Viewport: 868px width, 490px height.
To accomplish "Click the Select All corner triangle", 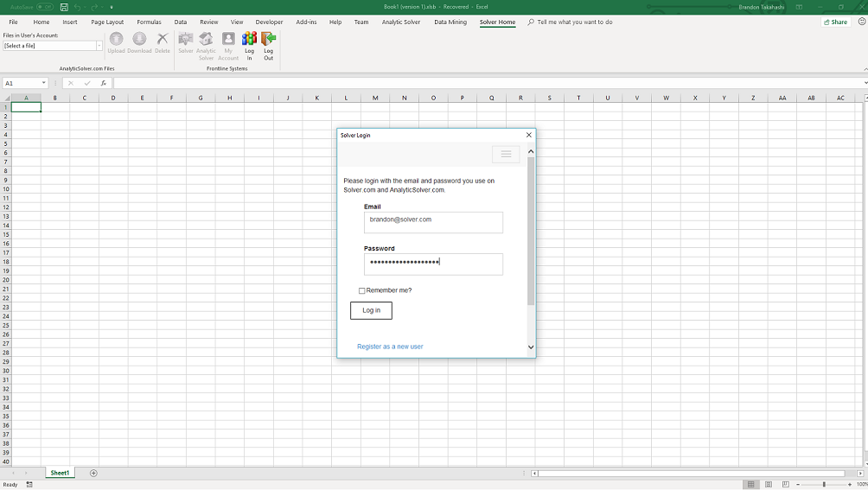I will coord(6,98).
